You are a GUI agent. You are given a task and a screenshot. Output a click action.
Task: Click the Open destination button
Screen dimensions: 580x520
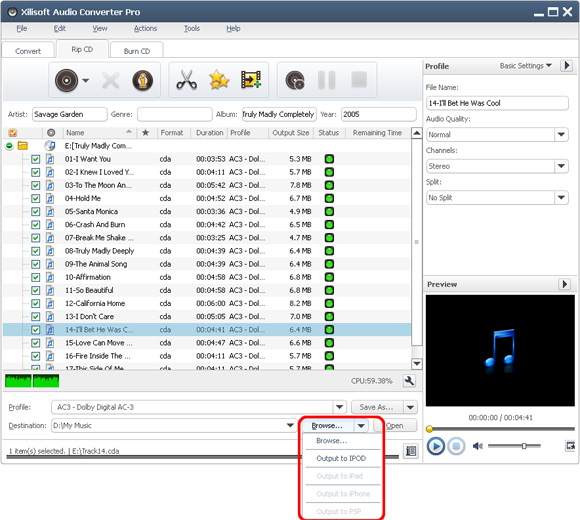(395, 426)
